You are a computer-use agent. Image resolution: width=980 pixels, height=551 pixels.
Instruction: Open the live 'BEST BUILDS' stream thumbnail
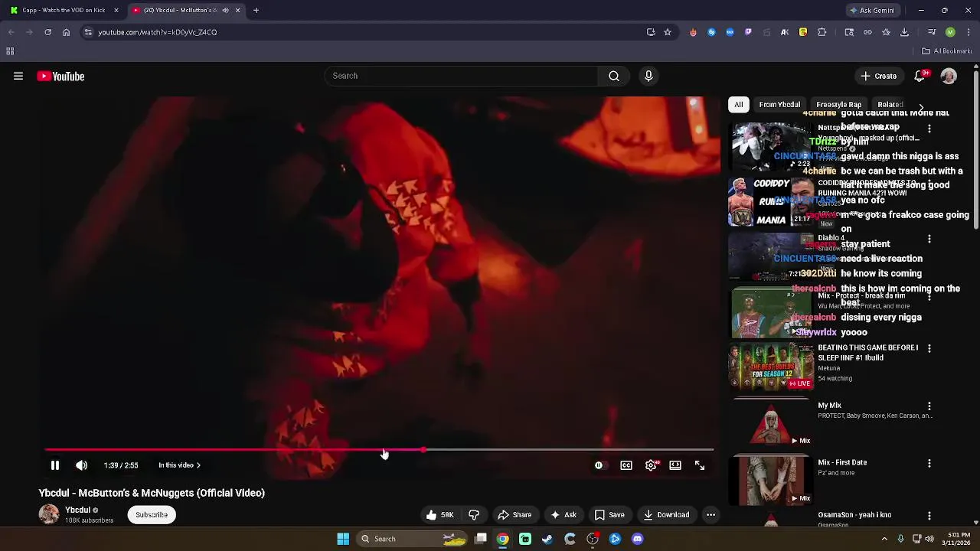[771, 367]
